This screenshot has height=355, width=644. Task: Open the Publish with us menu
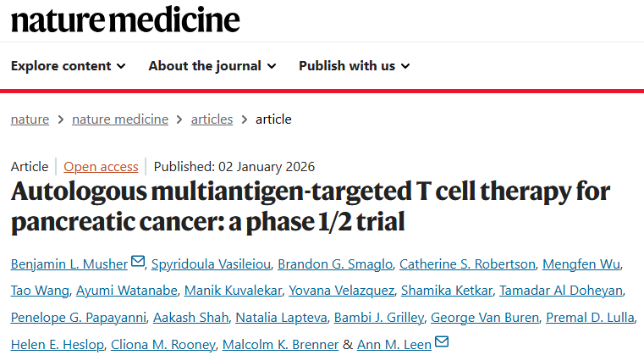[x=347, y=66]
